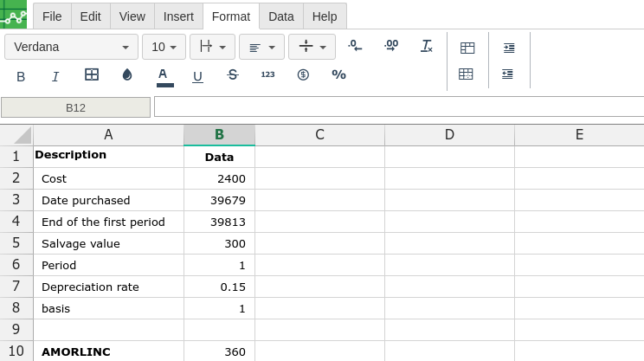Viewport: 644px width, 361px height.
Task: Click the fill color droplet icon
Action: pos(127,74)
